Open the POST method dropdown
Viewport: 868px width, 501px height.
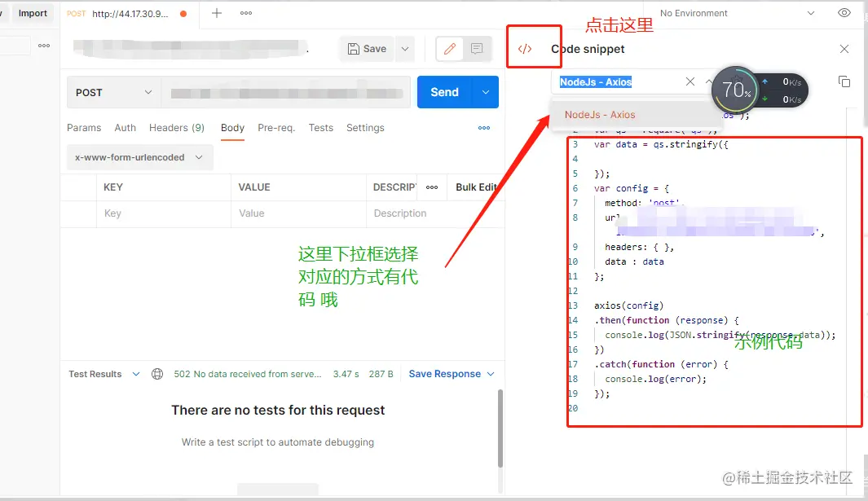(x=112, y=92)
